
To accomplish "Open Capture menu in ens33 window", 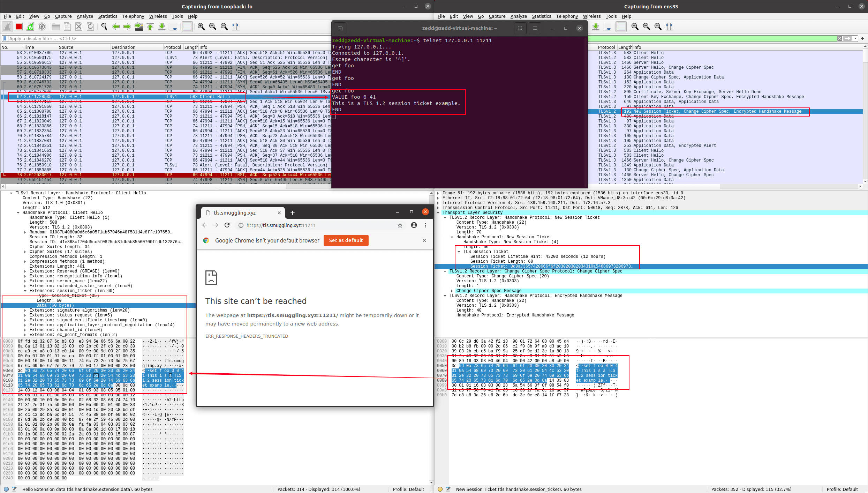I will [497, 16].
